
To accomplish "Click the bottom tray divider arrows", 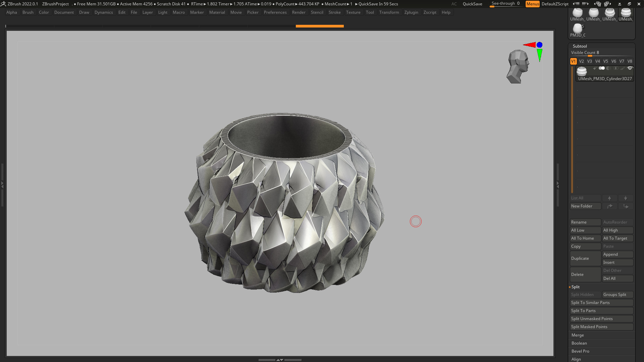I will pos(280,360).
